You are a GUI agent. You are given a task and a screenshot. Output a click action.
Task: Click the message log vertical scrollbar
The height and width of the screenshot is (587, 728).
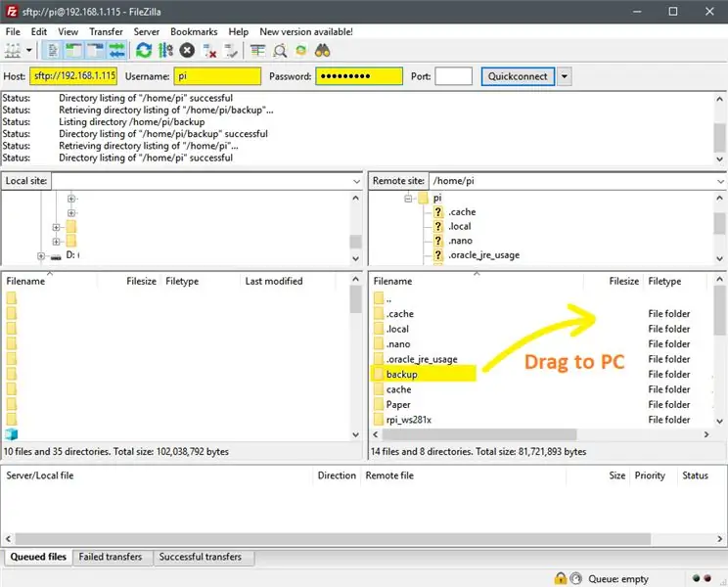pyautogui.click(x=719, y=140)
